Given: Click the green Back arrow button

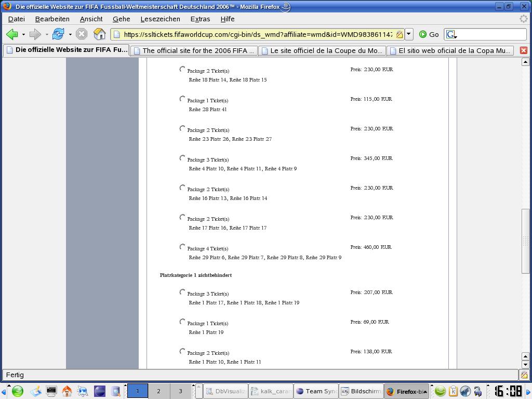Looking at the screenshot, I should [x=12, y=34].
